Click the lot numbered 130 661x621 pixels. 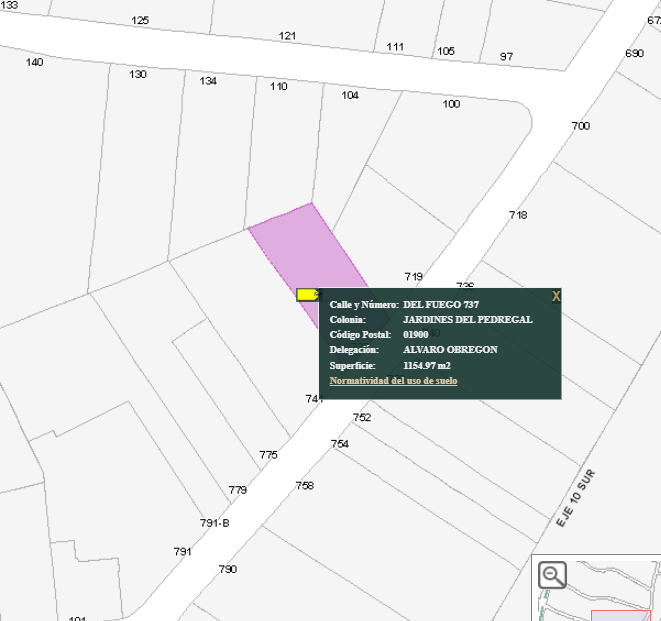[138, 74]
